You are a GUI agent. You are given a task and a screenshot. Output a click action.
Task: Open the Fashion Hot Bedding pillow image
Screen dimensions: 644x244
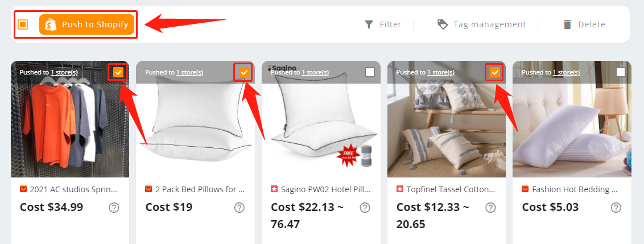(572, 119)
